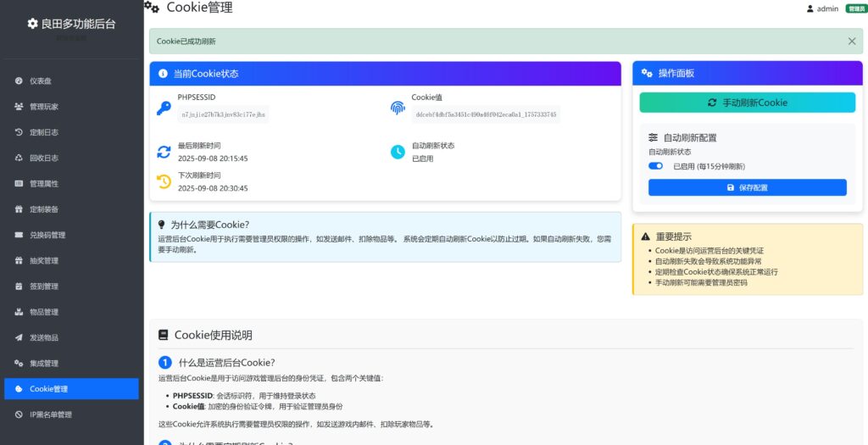Click the fingerprint icon beside Cookie值

(x=398, y=108)
